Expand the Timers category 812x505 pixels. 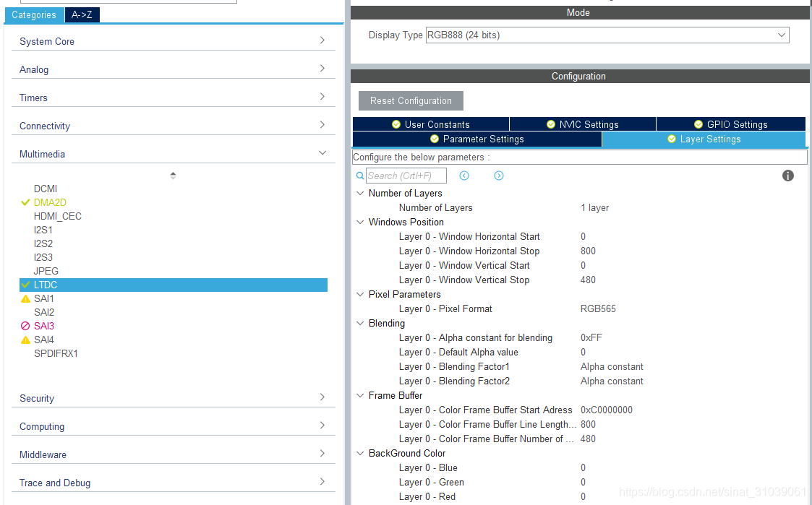tap(322, 96)
